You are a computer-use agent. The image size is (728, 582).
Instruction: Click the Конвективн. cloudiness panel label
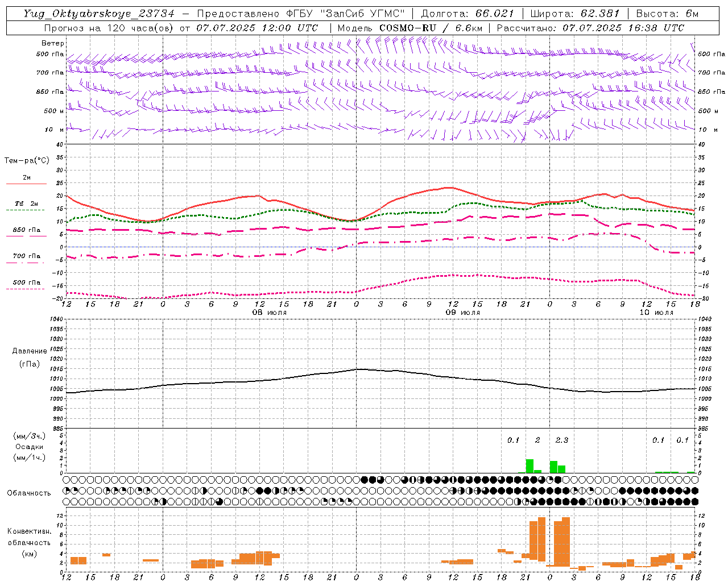(x=29, y=531)
